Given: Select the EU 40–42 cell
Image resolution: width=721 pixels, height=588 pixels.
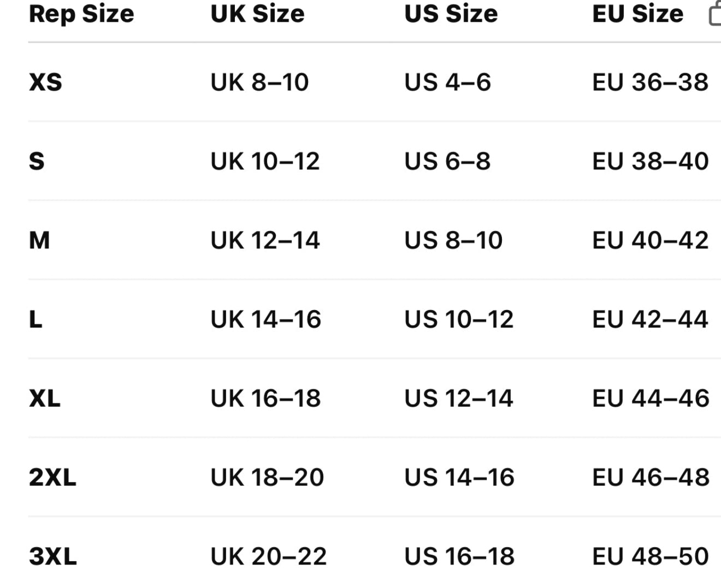Looking at the screenshot, I should click(650, 241).
